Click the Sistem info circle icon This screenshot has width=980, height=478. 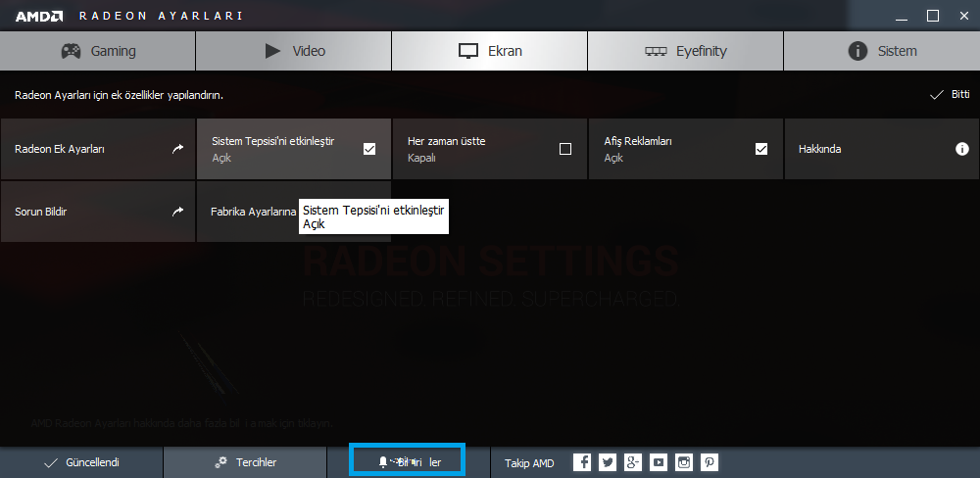pos(858,51)
